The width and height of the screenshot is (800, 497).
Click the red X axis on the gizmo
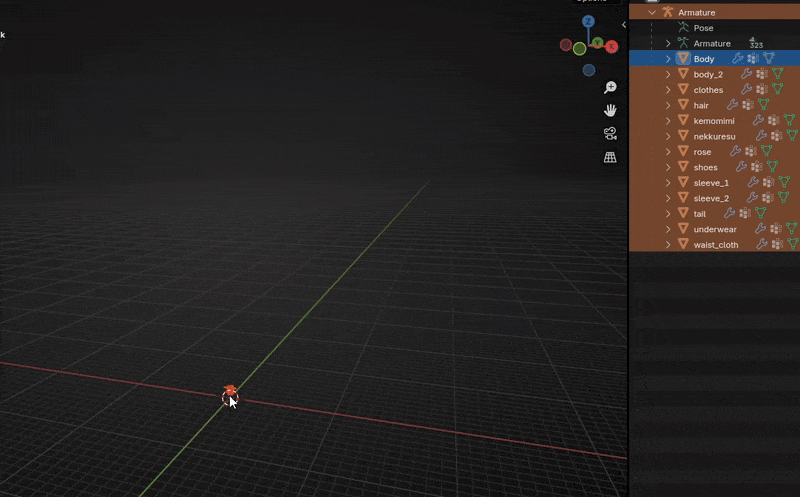[611, 47]
